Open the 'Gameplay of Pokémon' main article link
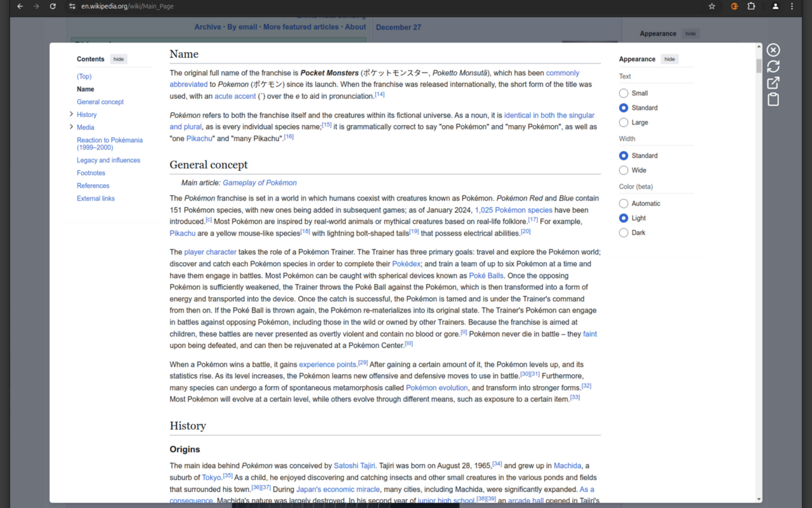 pos(259,183)
